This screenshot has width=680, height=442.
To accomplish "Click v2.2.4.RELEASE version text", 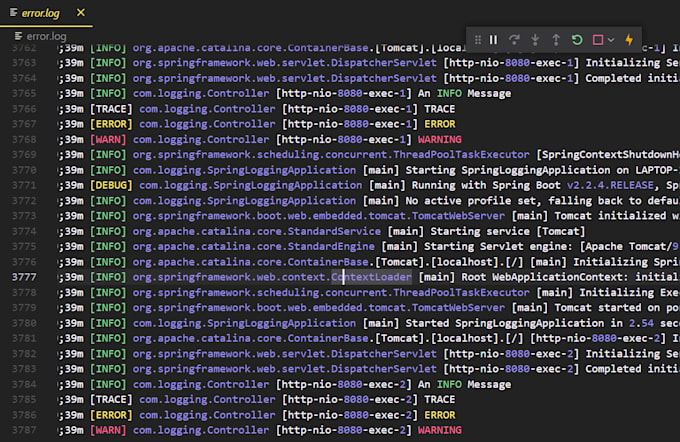I will (610, 185).
